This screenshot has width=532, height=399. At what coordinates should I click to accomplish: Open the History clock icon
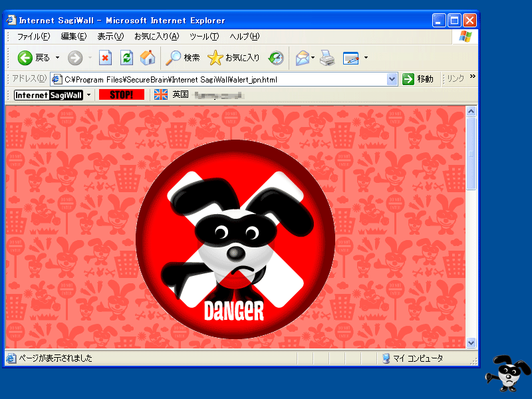(x=276, y=58)
